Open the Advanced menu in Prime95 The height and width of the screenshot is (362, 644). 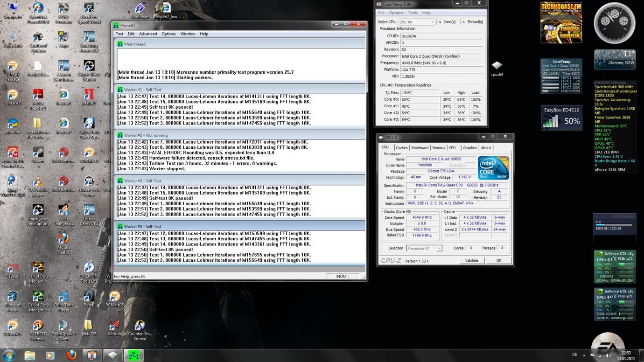click(x=148, y=34)
